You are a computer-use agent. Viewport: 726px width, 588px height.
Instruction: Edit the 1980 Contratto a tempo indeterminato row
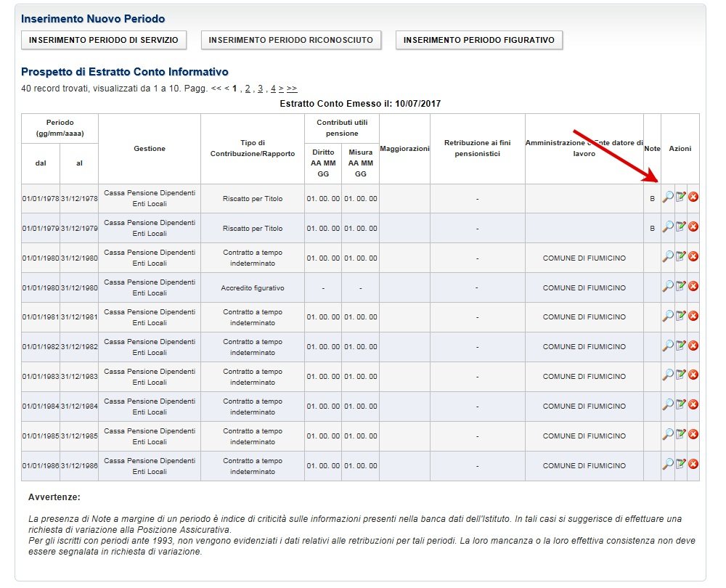[681, 256]
